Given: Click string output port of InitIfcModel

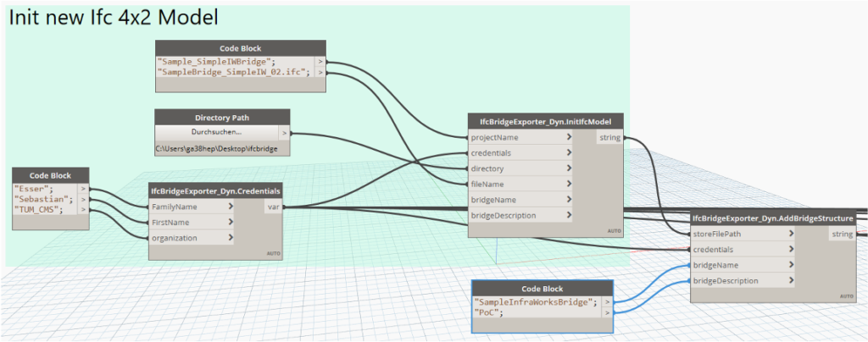Looking at the screenshot, I should click(x=609, y=137).
